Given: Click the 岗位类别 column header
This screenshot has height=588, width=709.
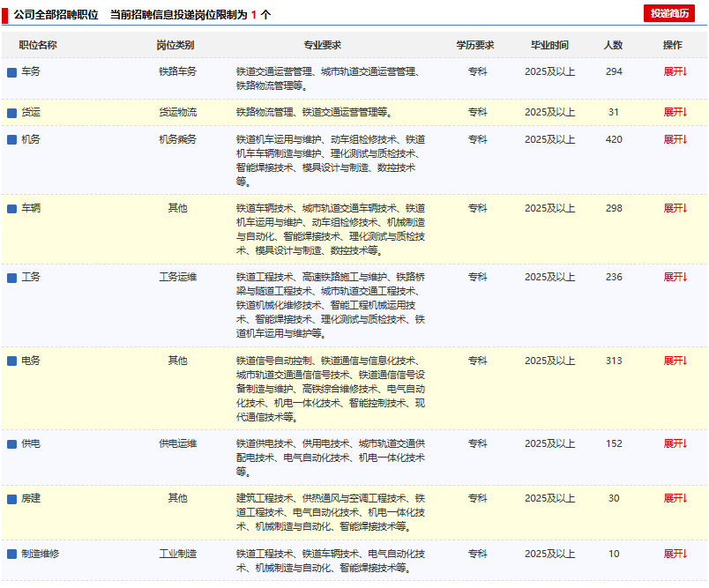Looking at the screenshot, I should coord(176,45).
